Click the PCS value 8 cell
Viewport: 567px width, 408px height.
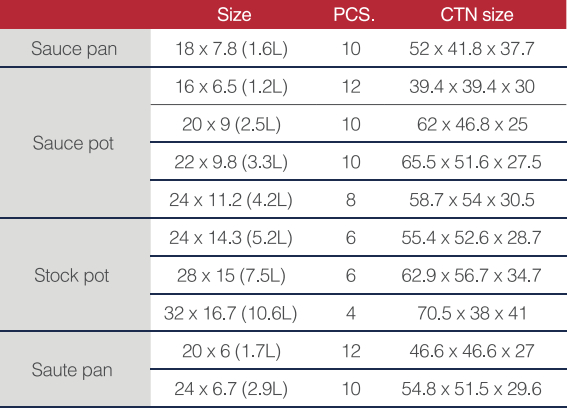(x=350, y=200)
